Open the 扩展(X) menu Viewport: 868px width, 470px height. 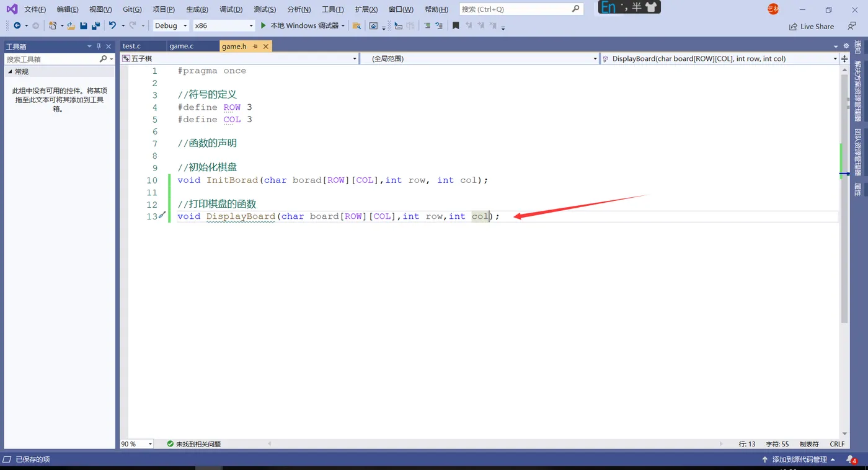coord(366,9)
